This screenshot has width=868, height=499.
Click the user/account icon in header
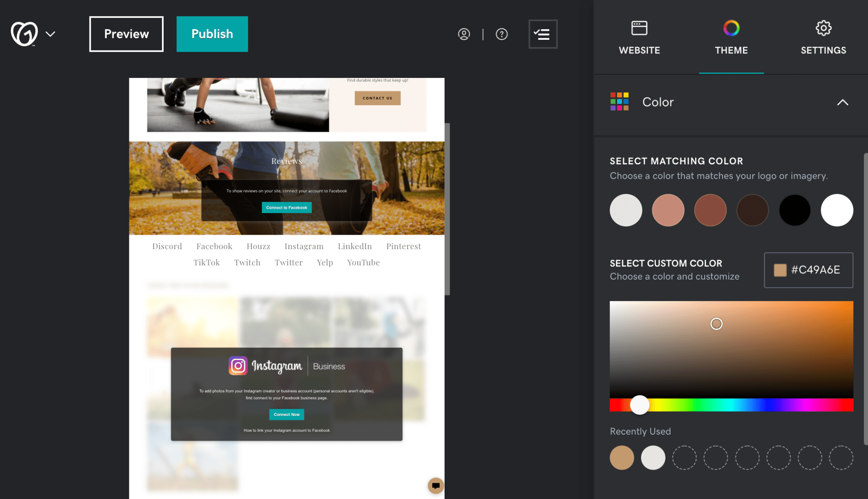[x=465, y=34]
